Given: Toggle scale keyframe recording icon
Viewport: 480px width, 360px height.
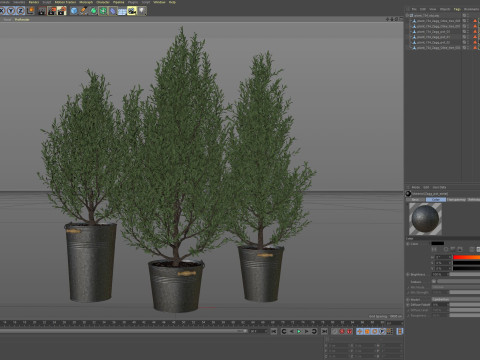Looking at the screenshot, I should 367,331.
